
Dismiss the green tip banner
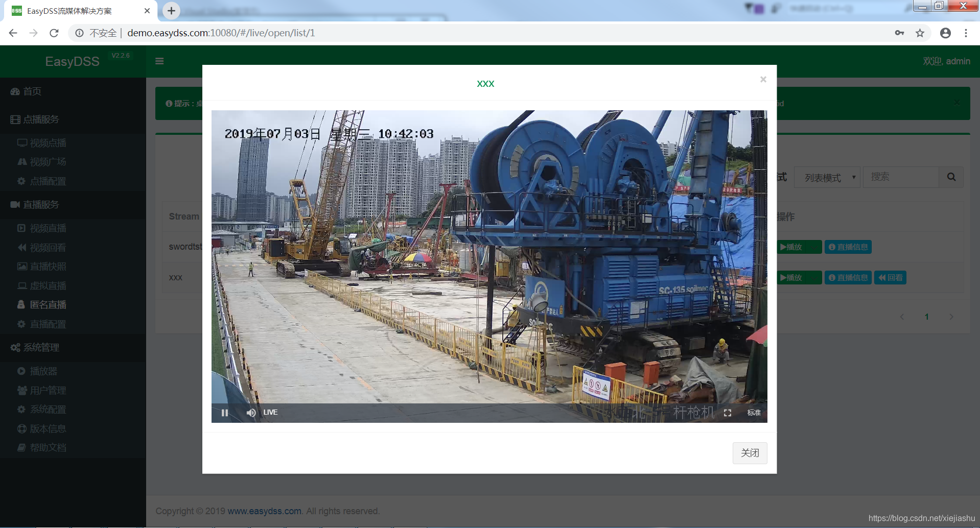tap(956, 103)
